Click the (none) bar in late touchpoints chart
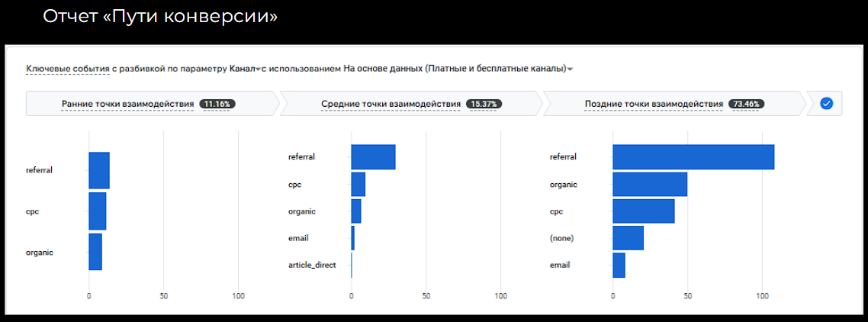The image size is (868, 322). 628,238
